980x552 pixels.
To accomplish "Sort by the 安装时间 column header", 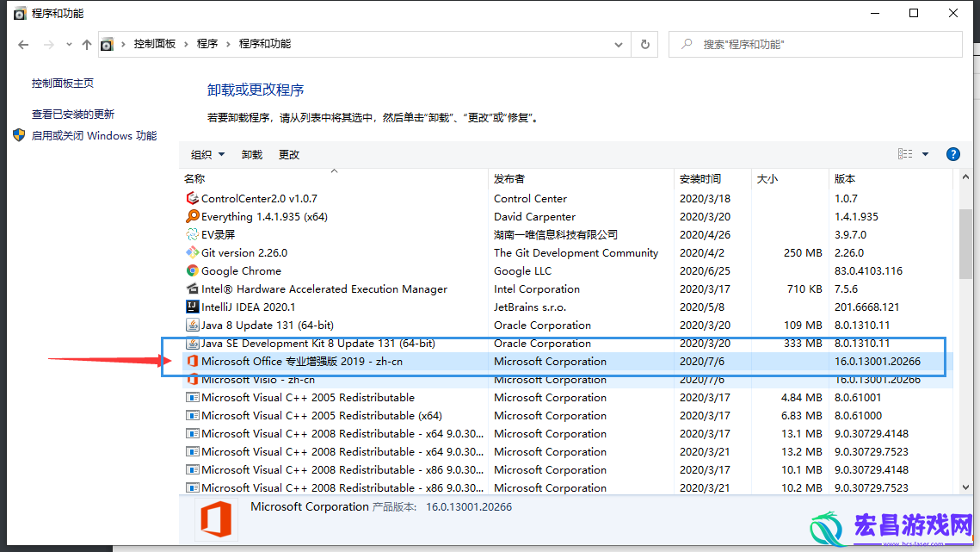I will (x=700, y=179).
